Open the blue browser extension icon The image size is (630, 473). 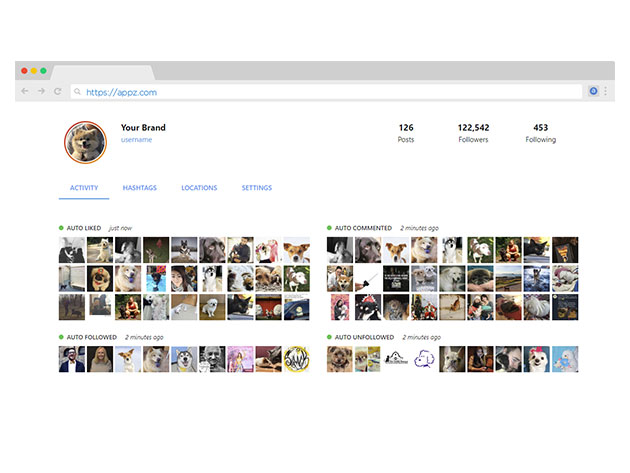(593, 91)
